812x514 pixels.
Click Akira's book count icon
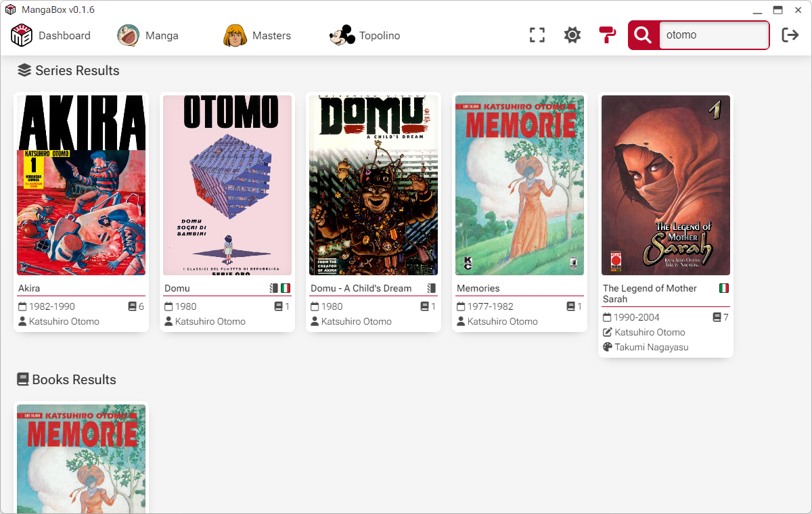pos(133,306)
